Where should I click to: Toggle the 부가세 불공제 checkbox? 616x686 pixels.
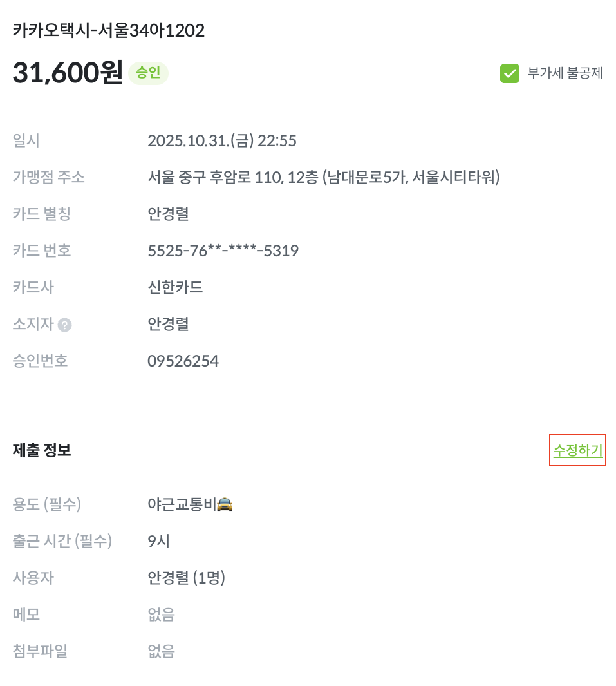(509, 73)
